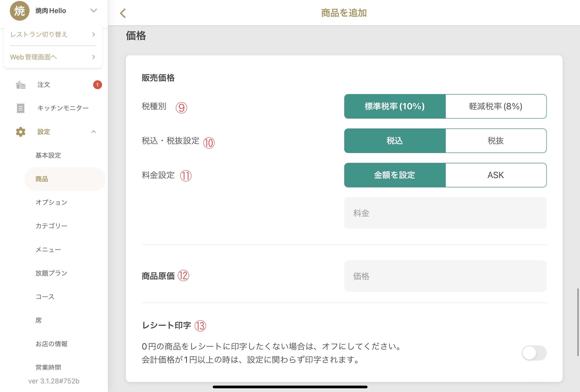
Task: Select 金額を設定 pricing option
Action: [395, 175]
